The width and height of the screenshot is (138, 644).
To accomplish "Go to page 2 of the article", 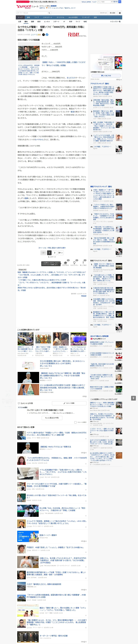I will click(x=55, y=253).
